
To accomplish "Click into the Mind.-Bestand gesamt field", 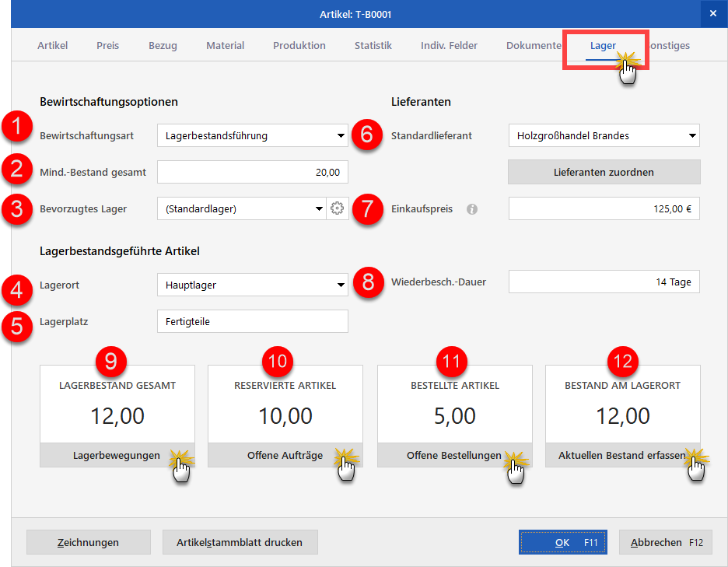I will point(253,173).
